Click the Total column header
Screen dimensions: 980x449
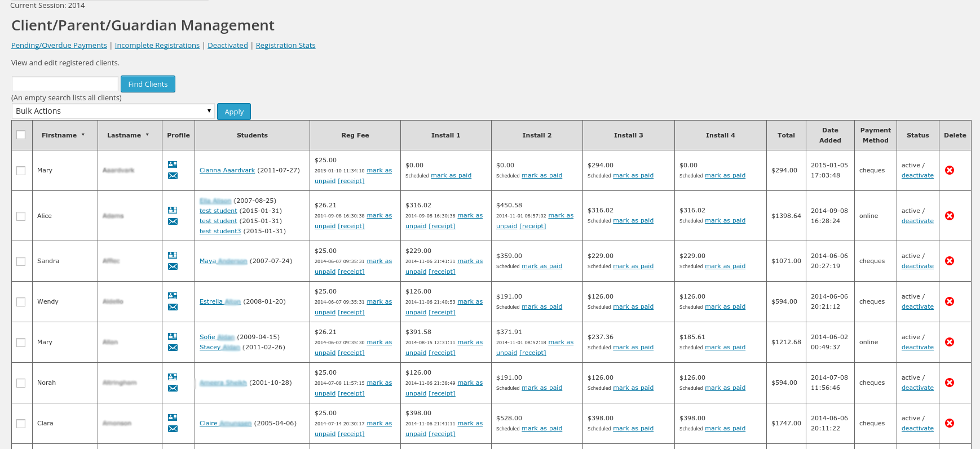[786, 135]
